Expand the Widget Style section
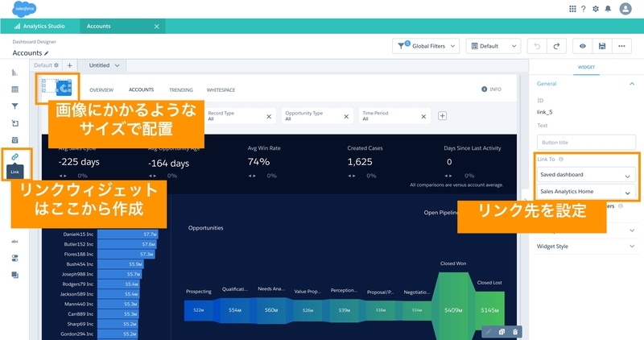 pyautogui.click(x=586, y=247)
